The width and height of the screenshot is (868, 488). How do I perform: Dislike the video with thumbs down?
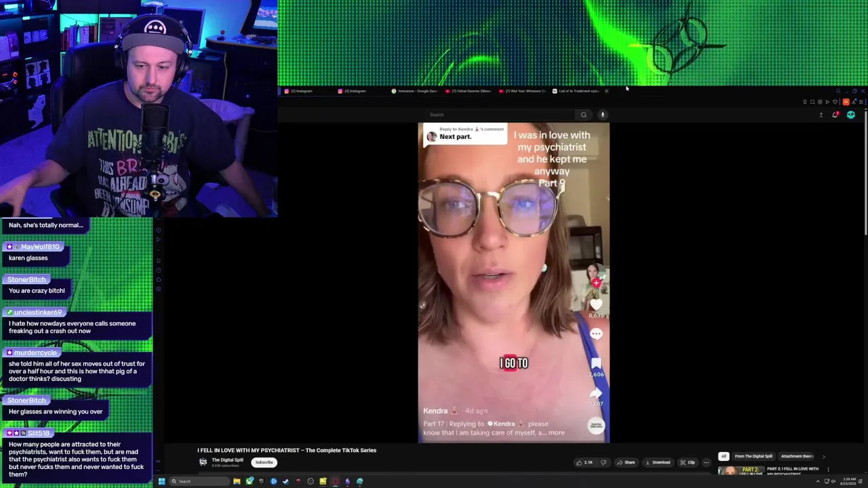604,462
